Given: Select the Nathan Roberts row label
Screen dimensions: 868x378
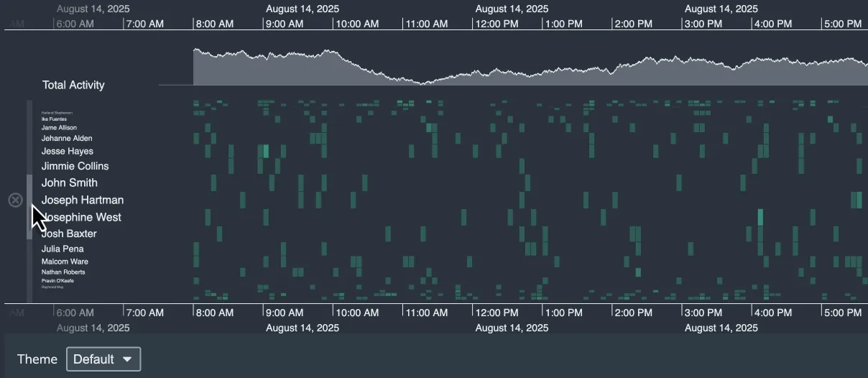Looking at the screenshot, I should [63, 272].
